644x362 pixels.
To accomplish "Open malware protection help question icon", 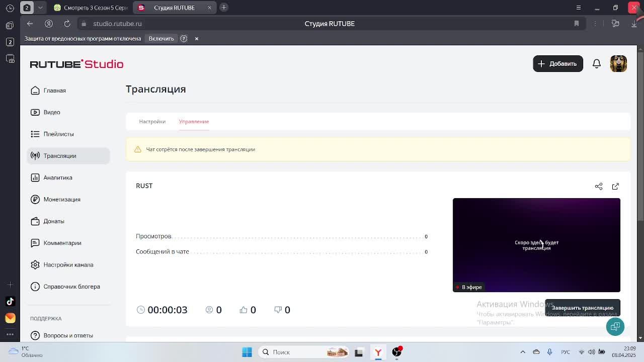I will coord(184,39).
